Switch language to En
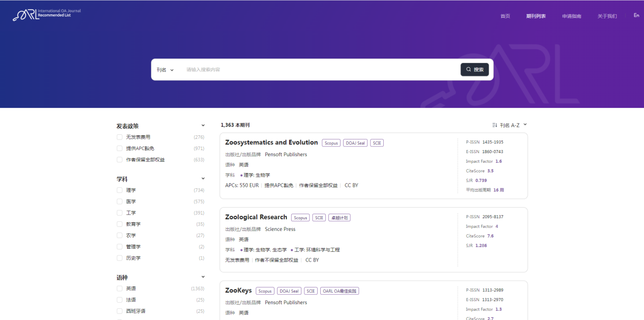 (x=636, y=15)
